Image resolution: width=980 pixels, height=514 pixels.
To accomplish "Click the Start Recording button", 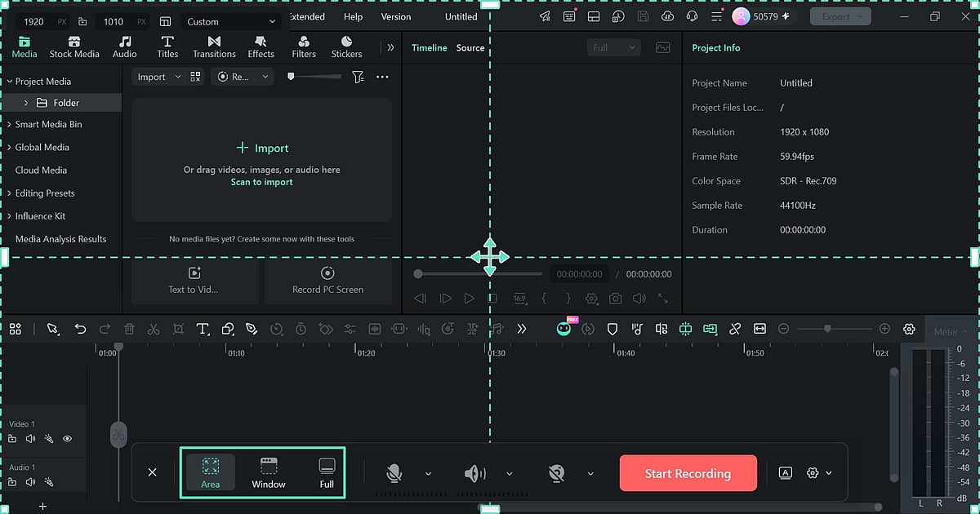I will (x=688, y=473).
